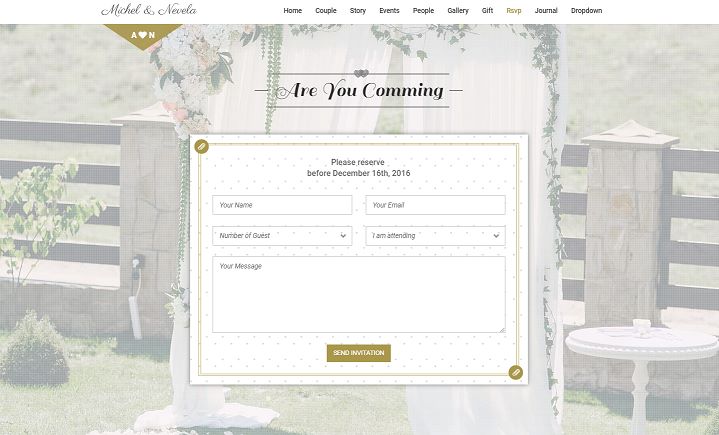719x435 pixels.
Task: Click the Michel & Nevela logo
Action: click(x=149, y=10)
